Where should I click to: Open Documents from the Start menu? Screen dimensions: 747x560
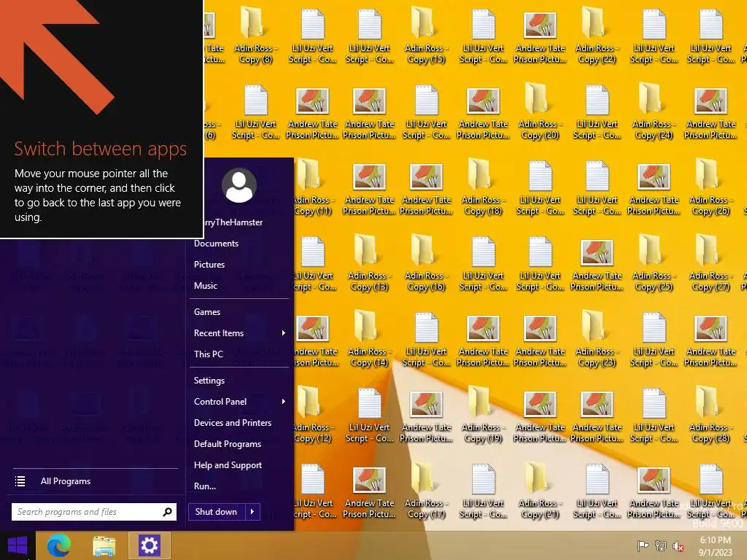click(216, 244)
